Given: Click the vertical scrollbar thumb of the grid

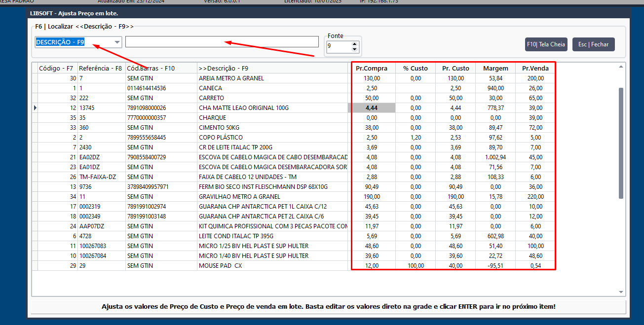Looking at the screenshot, I should [621, 143].
